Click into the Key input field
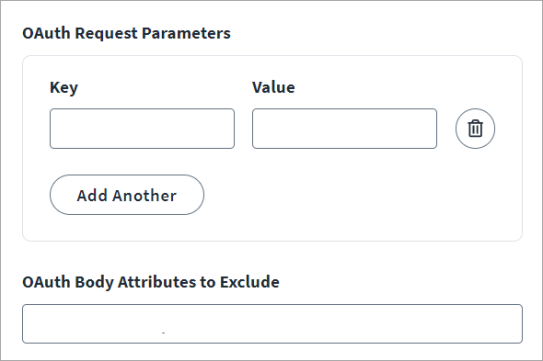The height and width of the screenshot is (361, 543). pyautogui.click(x=142, y=129)
